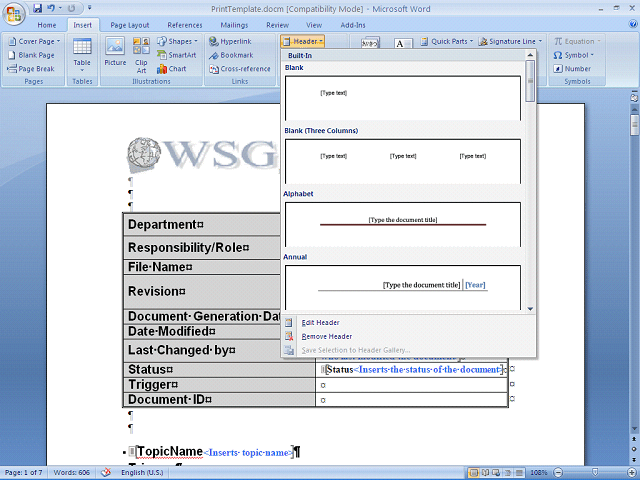The image size is (640, 480).
Task: Switch to Draft view
Action: [x=520, y=473]
